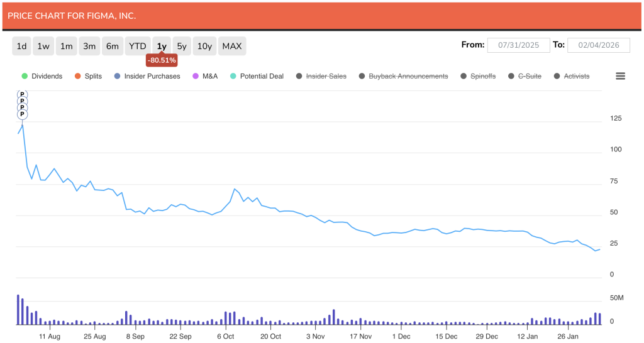Click the lowest P insider purchase marker
This screenshot has height=343, width=644.
(x=22, y=114)
